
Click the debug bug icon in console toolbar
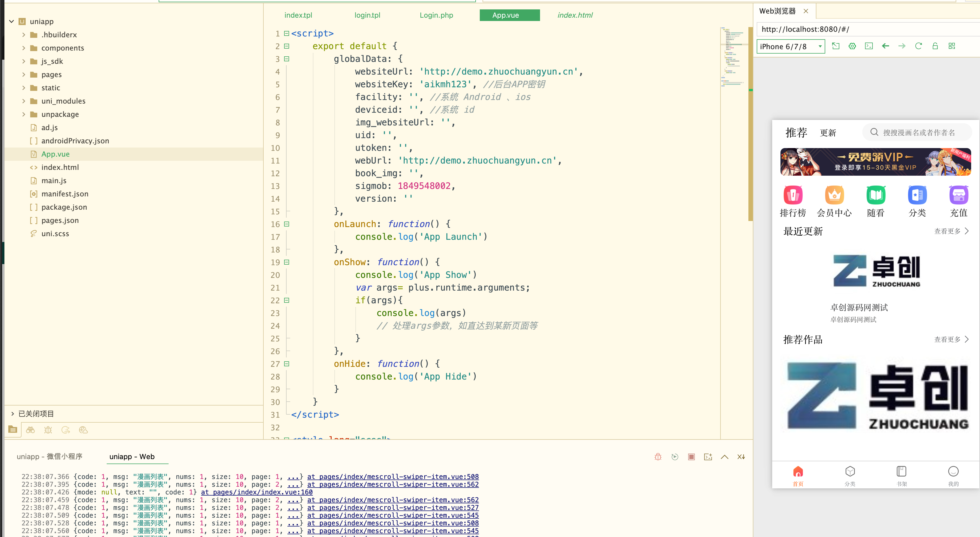(658, 457)
